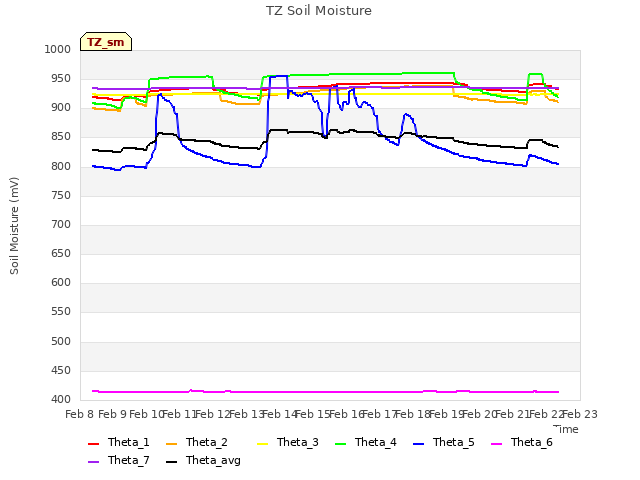
Task: Toggle the Theta_4 legend entry
Action: tap(365, 442)
